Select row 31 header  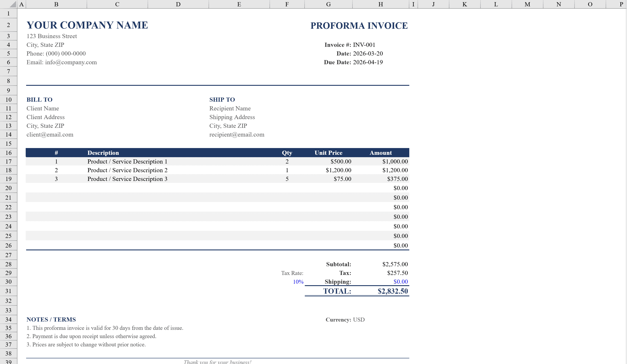pos(8,291)
